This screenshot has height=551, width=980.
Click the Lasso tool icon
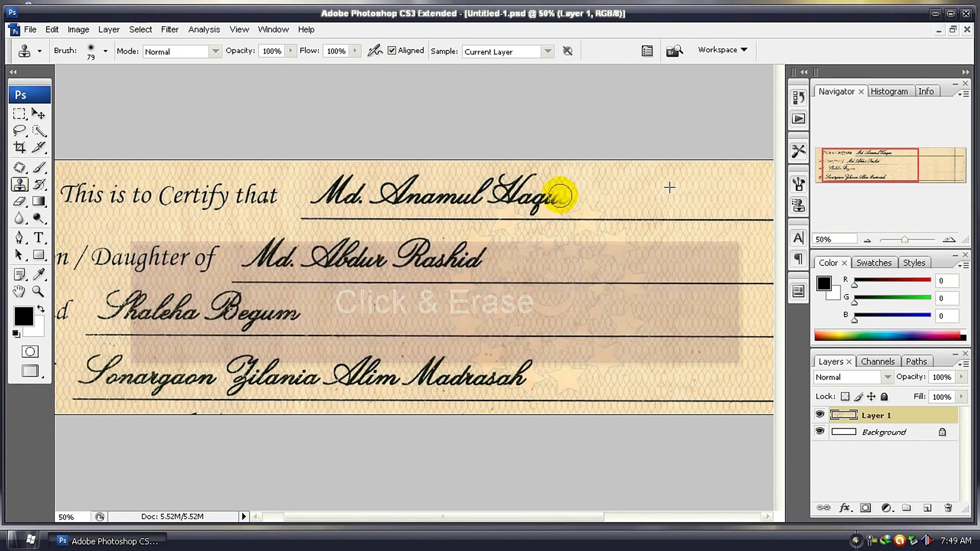click(19, 131)
